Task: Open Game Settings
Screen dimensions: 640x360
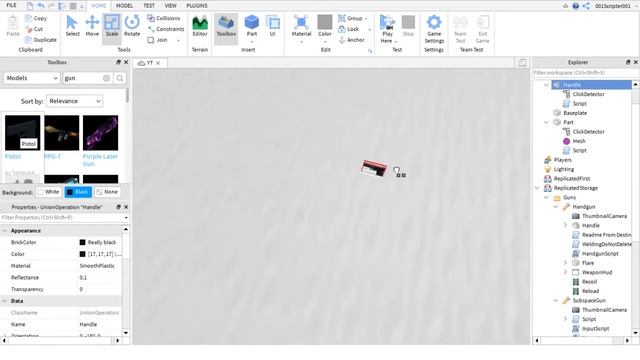Action: click(434, 29)
